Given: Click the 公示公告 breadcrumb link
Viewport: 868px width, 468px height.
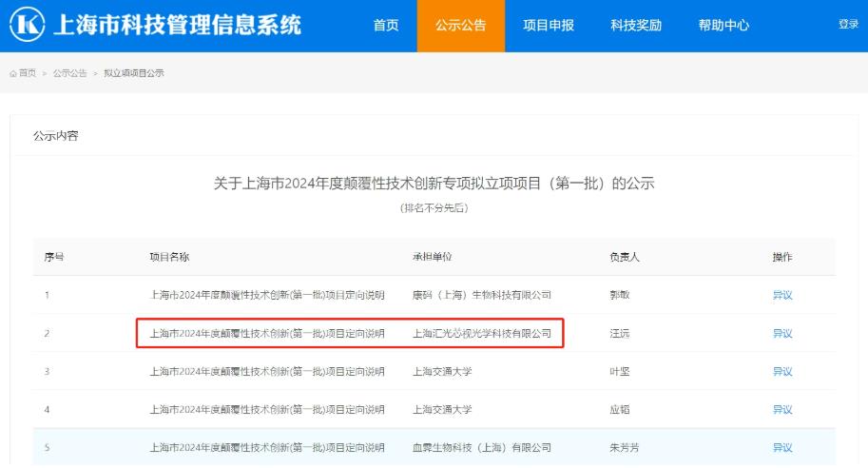Looking at the screenshot, I should click(69, 73).
